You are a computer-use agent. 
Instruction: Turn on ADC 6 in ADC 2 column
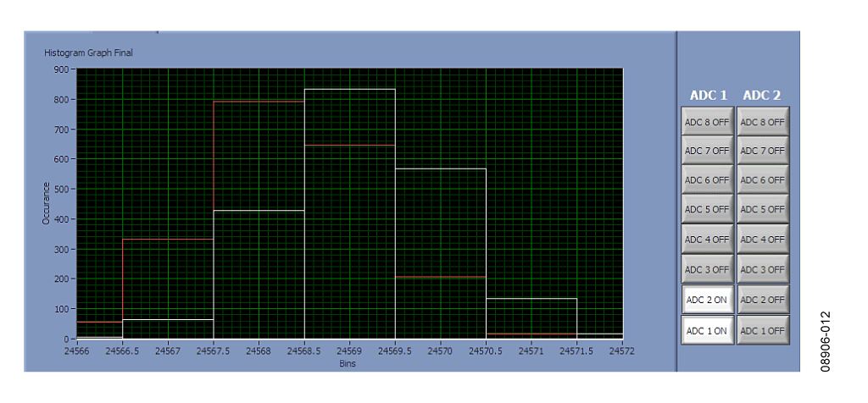pyautogui.click(x=762, y=180)
